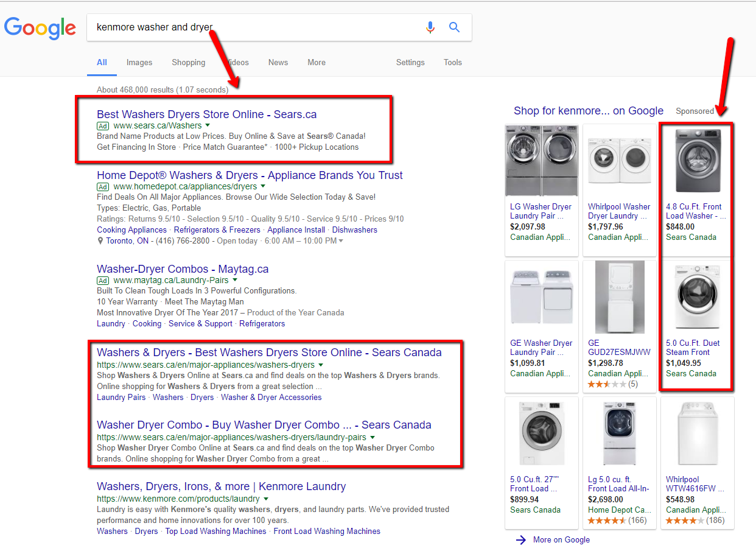The image size is (756, 551).
Task: Click the Service & Support sitelink
Action: [201, 324]
